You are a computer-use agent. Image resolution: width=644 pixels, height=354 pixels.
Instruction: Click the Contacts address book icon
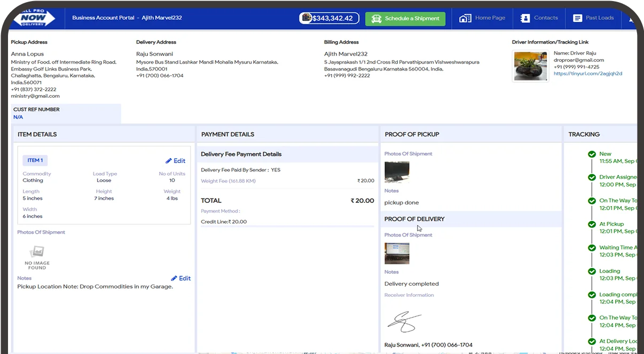click(525, 18)
